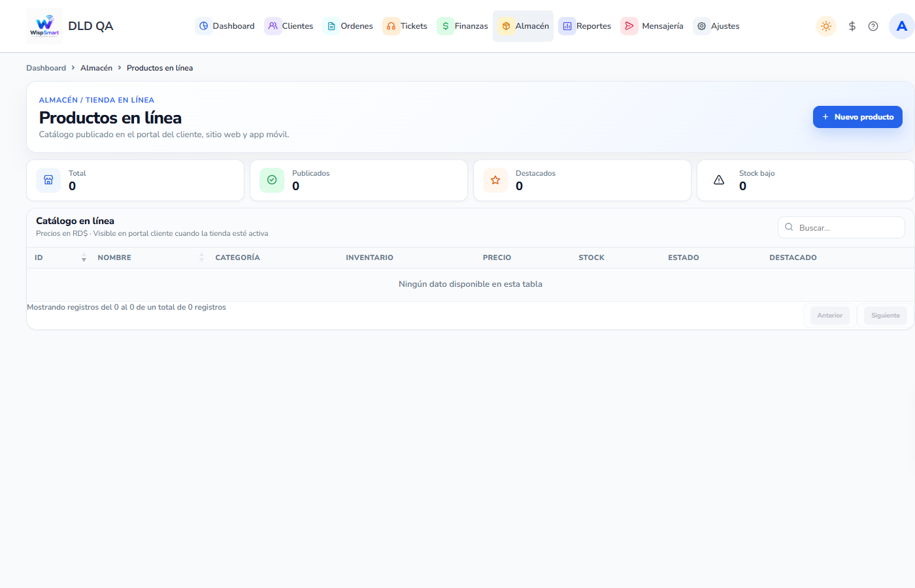Image resolution: width=915 pixels, height=588 pixels.
Task: Open the user avatar menu
Action: click(902, 26)
